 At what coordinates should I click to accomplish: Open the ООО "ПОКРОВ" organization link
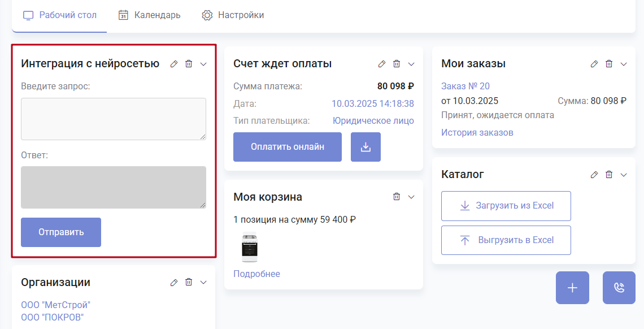coord(52,318)
